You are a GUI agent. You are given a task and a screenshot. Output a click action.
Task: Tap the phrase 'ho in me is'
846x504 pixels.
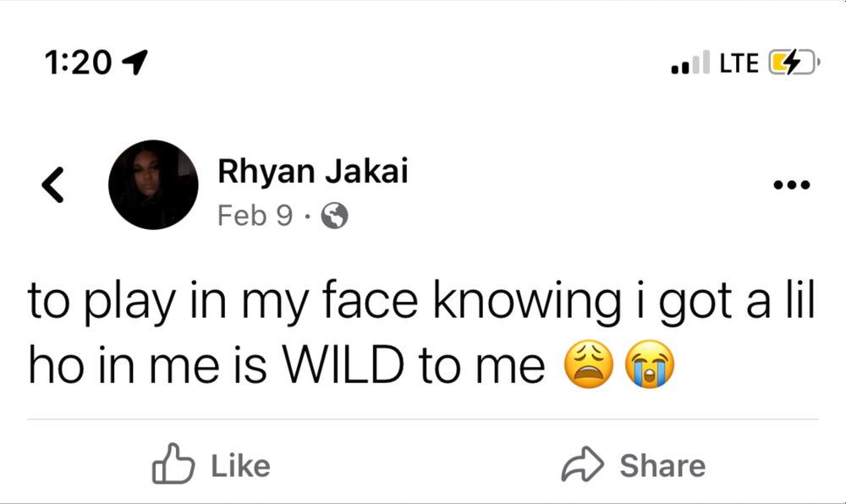point(148,365)
